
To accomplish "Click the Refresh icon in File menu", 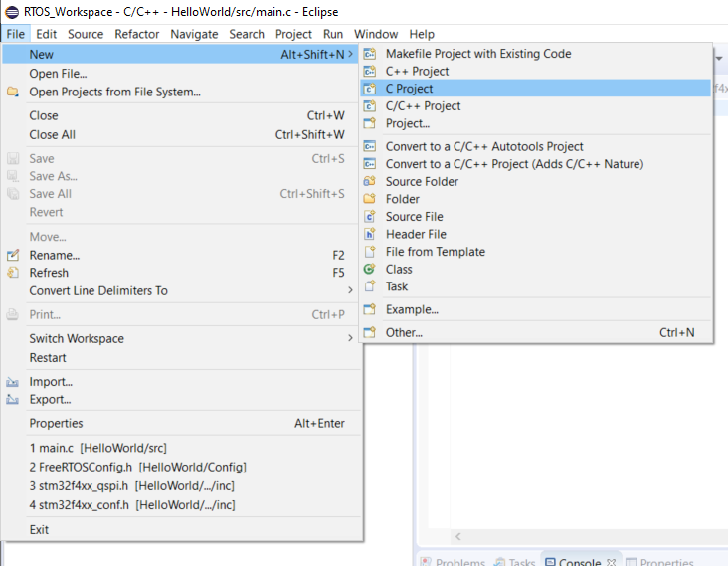I will [x=13, y=273].
